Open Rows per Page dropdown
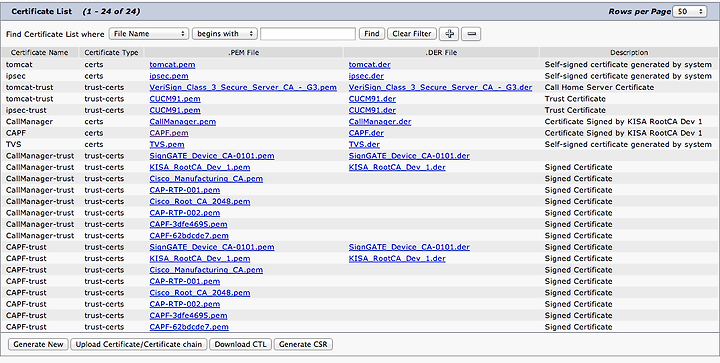The width and height of the screenshot is (720, 363). (689, 11)
